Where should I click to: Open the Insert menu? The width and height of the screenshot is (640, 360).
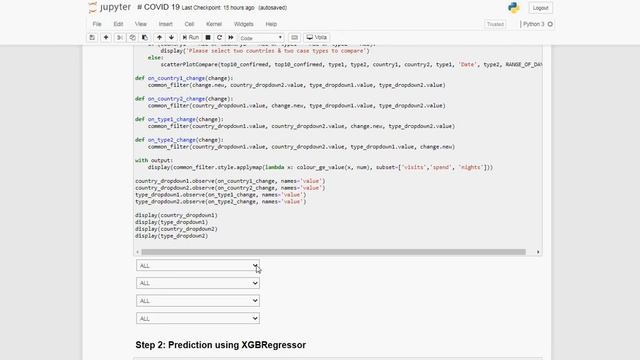point(165,24)
